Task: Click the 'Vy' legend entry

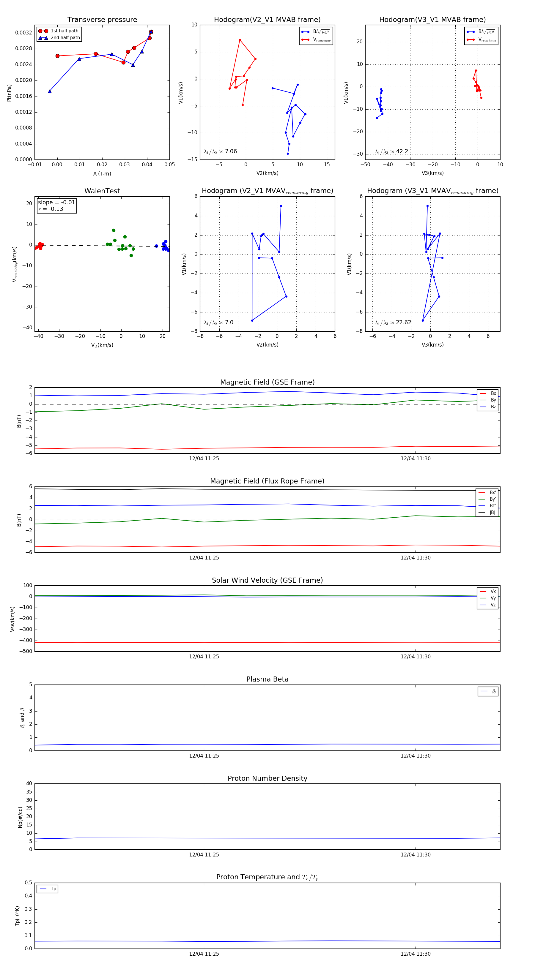Action: tap(488, 598)
